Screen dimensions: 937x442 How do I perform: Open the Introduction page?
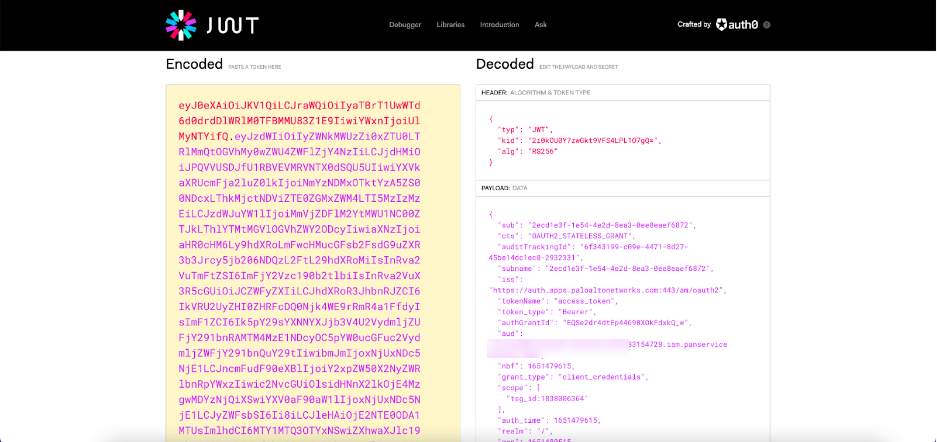(x=499, y=24)
